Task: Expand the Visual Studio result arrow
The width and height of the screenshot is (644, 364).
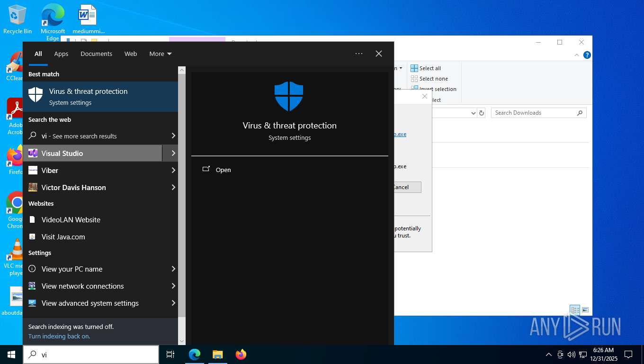Action: 173,153
